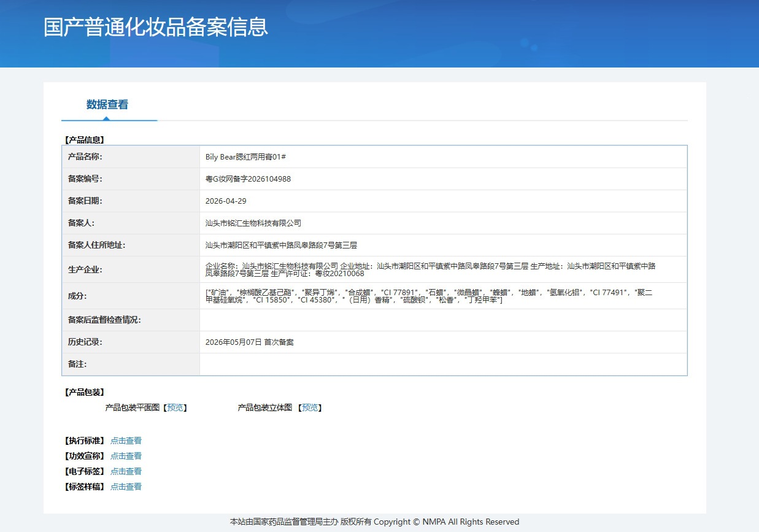Preview the 产品包装立体图 image
Viewport: 759px width, 532px height.
[x=310, y=407]
